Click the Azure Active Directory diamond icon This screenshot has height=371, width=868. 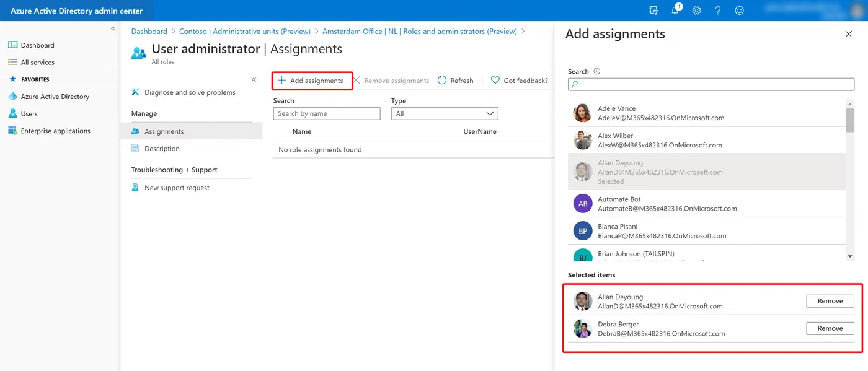[x=12, y=97]
